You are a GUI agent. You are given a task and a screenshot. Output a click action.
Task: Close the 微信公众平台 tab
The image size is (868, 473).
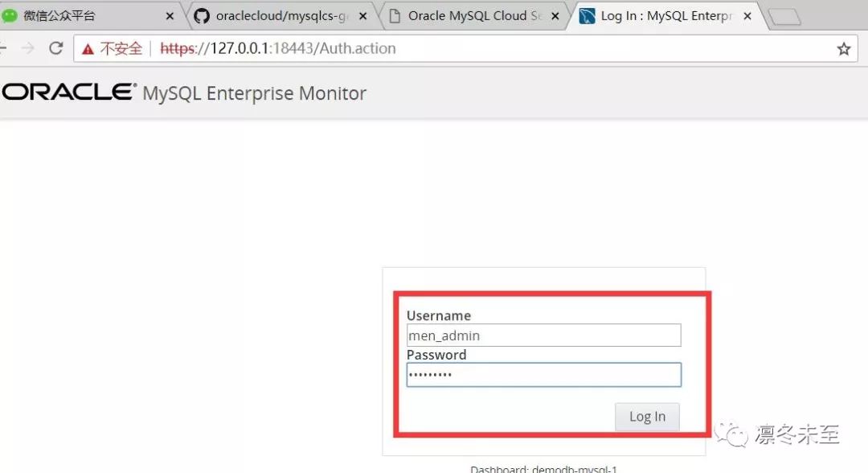pyautogui.click(x=170, y=15)
